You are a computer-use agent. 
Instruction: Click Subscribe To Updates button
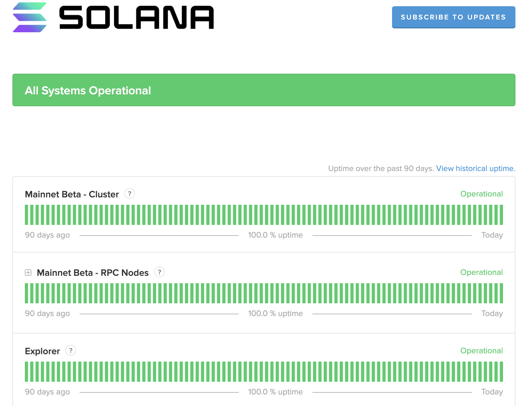click(453, 17)
